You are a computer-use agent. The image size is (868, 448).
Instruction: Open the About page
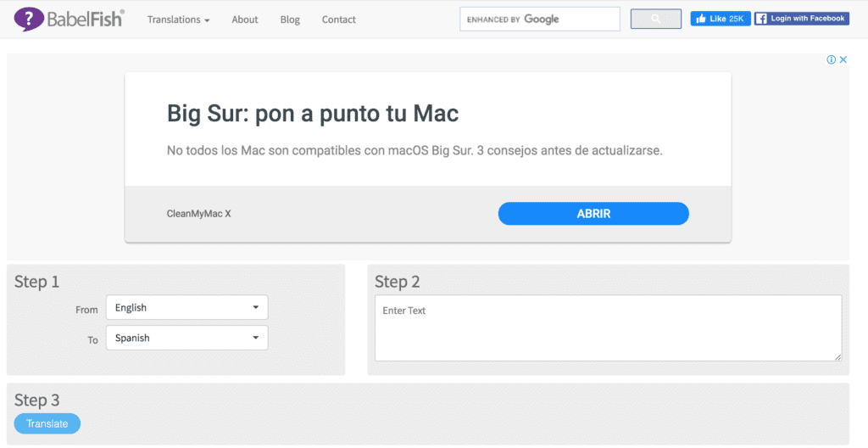tap(245, 20)
